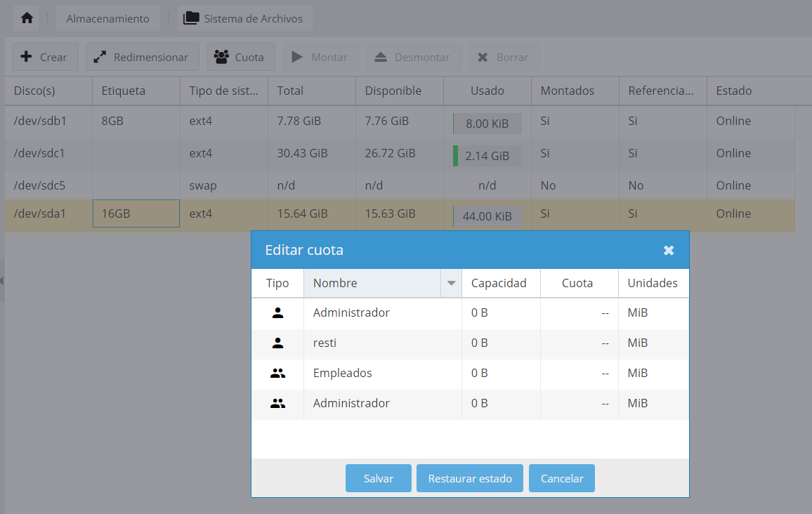Screen dimensions: 812x514
Task: Click the users icon on Cuota
Action: tap(221, 57)
